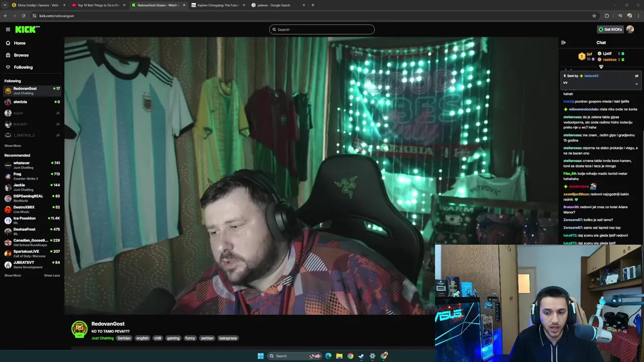The width and height of the screenshot is (644, 362).
Task: Click the RedovanGost channel avatar
Action: (x=79, y=329)
